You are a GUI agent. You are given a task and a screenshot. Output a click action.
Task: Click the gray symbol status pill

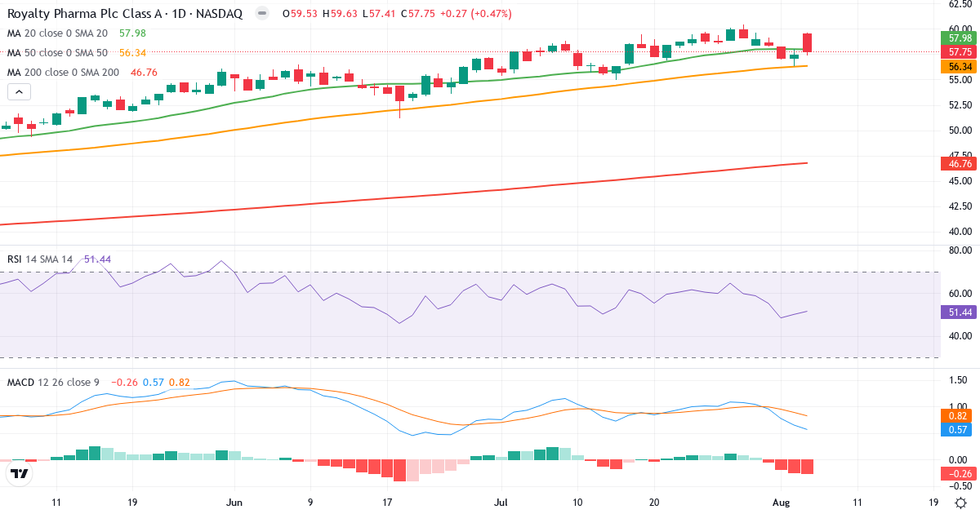[x=261, y=14]
